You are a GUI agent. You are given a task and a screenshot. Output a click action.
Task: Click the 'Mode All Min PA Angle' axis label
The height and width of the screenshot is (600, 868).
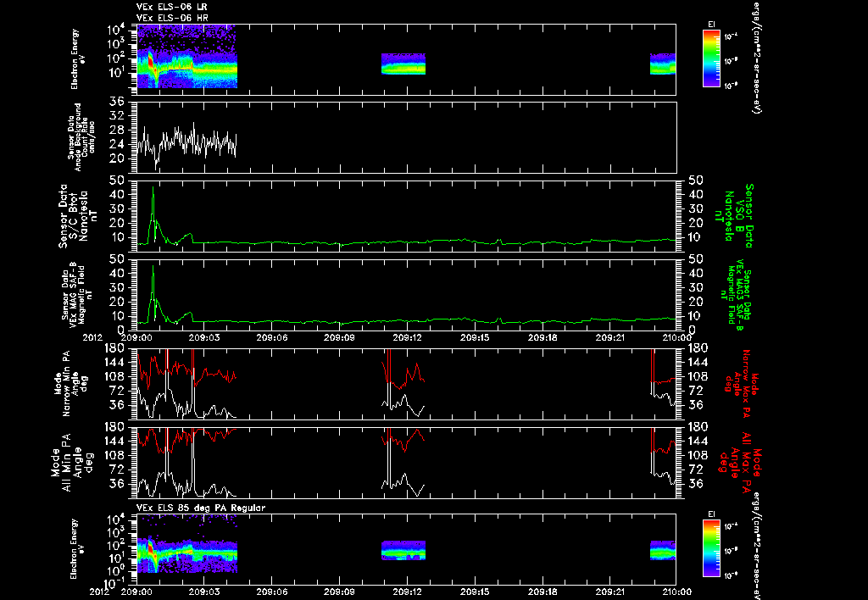[x=74, y=462]
